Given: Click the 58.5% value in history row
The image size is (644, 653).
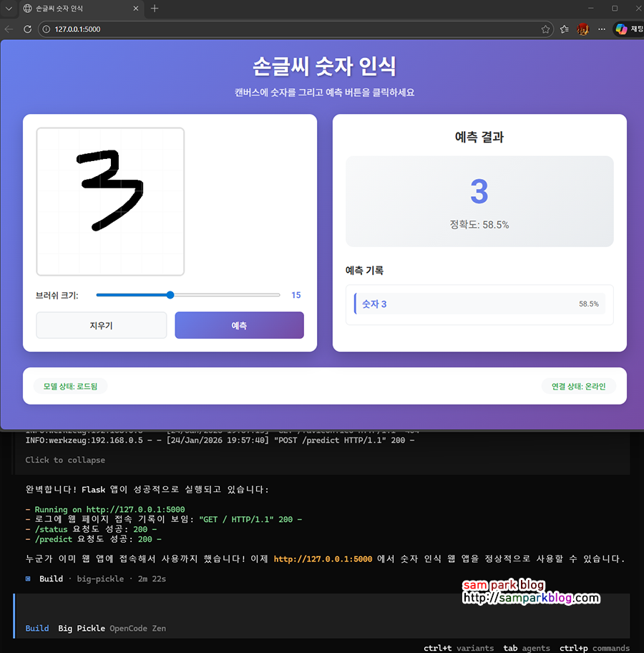Looking at the screenshot, I should [x=589, y=304].
